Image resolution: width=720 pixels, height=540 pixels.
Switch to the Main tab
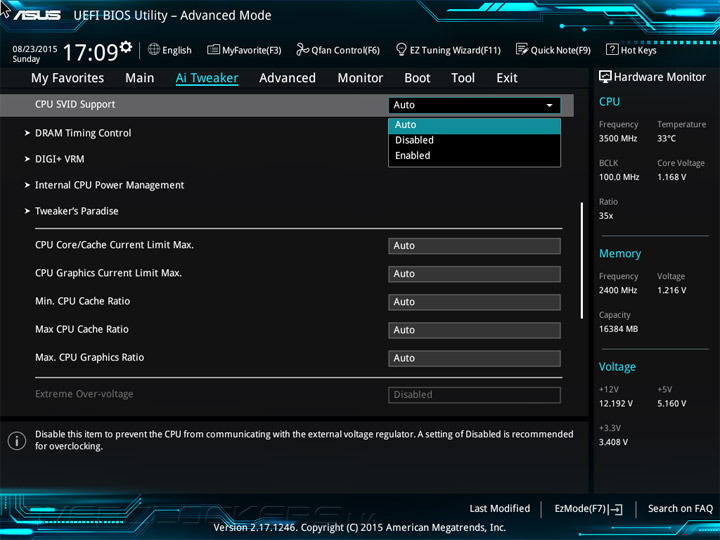coord(140,78)
